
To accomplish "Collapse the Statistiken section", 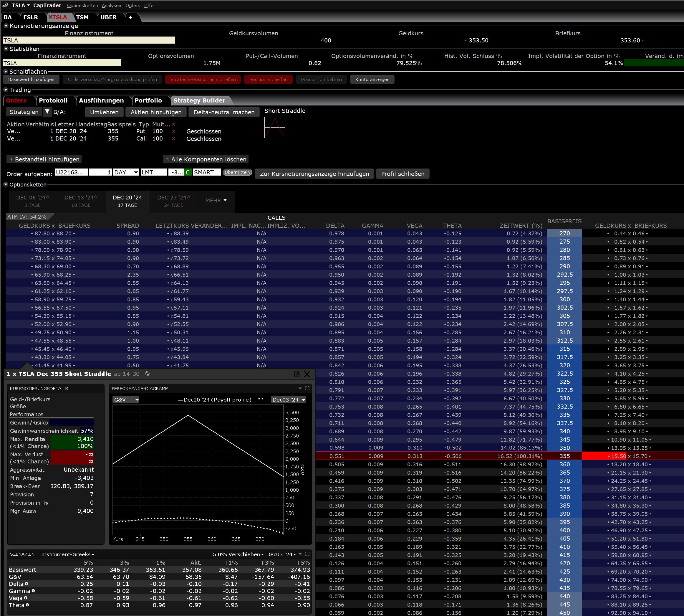I will coord(6,49).
